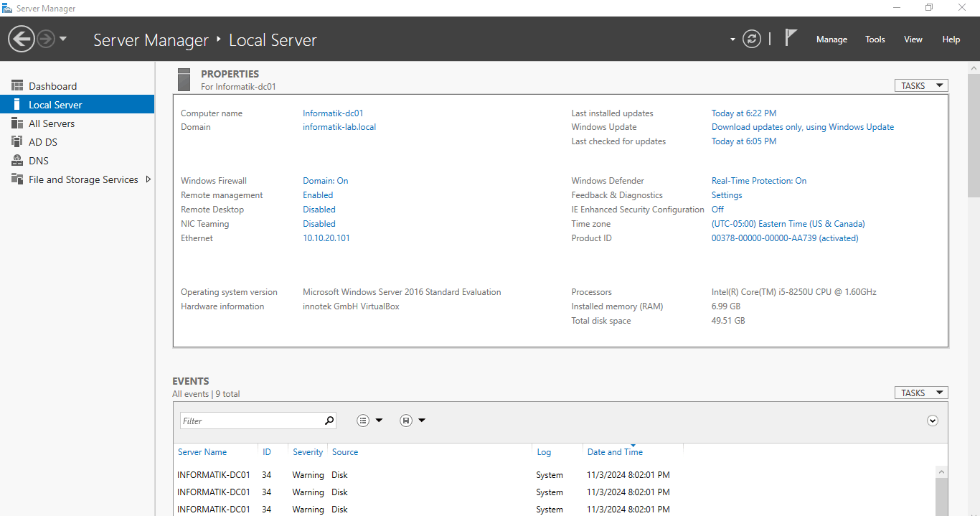The height and width of the screenshot is (516, 980).
Task: Click the informatik-lab.local domain link
Action: click(x=339, y=127)
